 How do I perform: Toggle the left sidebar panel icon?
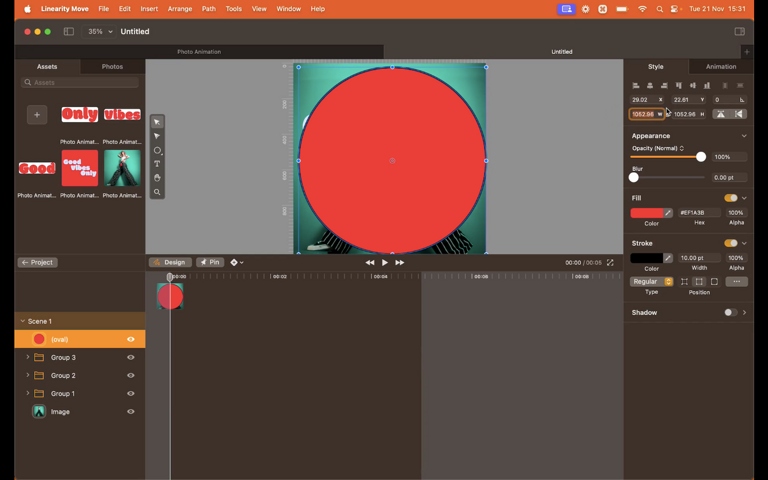tap(69, 31)
